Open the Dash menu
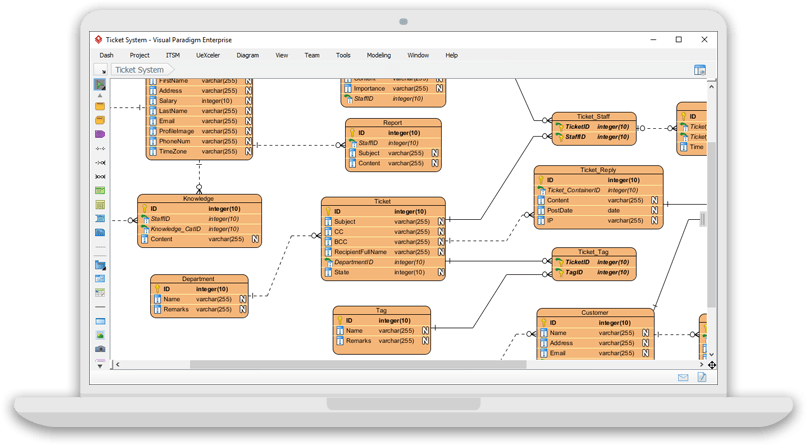The height and width of the screenshot is (445, 807). [x=107, y=55]
